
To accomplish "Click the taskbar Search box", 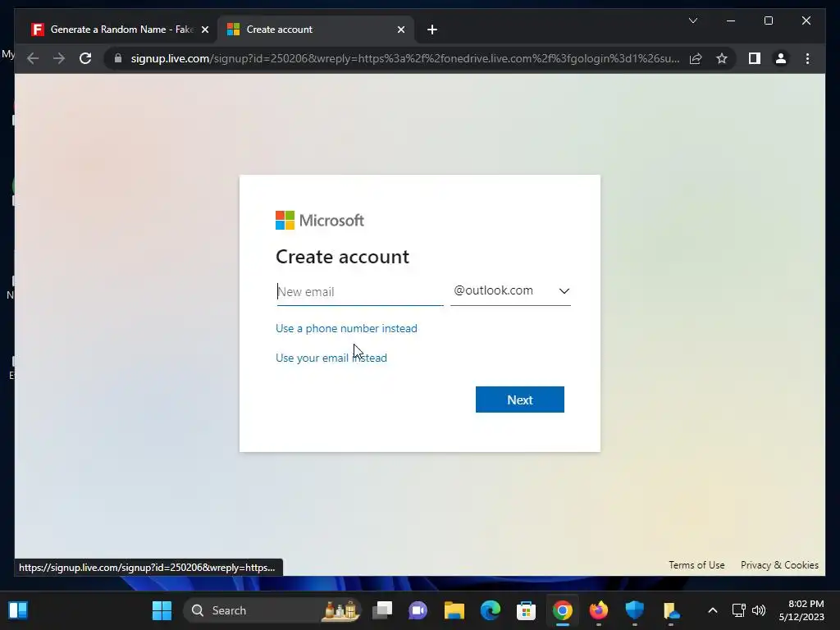I will point(272,610).
